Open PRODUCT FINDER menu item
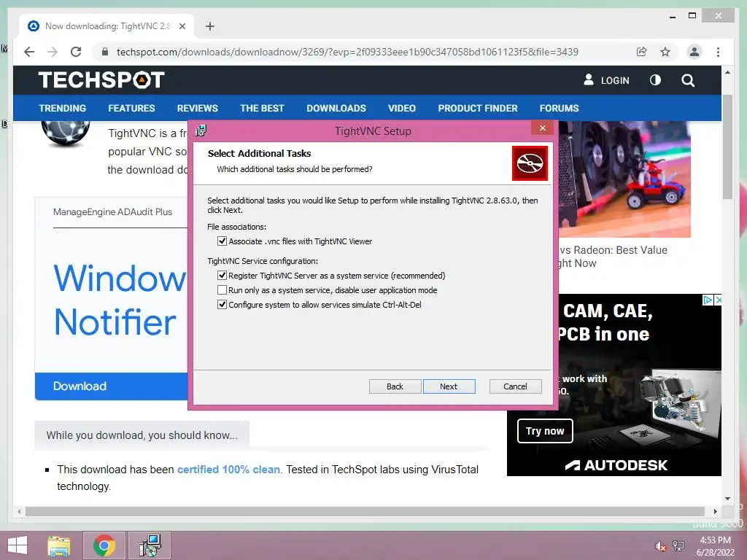This screenshot has width=747, height=560. pyautogui.click(x=478, y=108)
